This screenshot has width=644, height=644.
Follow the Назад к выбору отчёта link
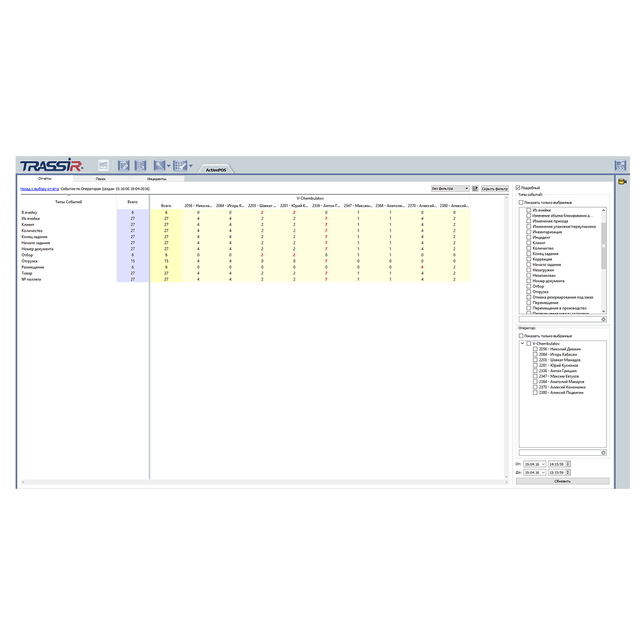pos(40,189)
